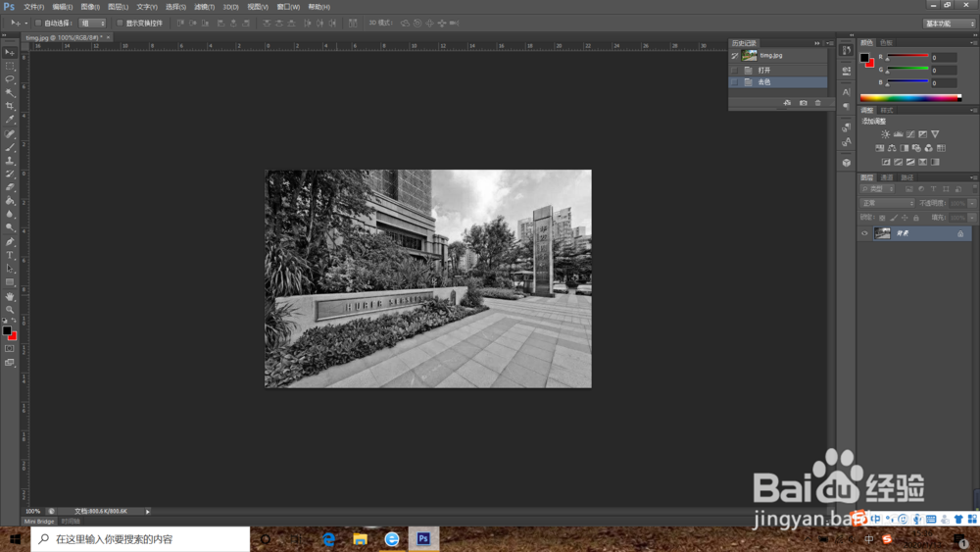Open the Mini Bridge panel tab

[x=39, y=522]
